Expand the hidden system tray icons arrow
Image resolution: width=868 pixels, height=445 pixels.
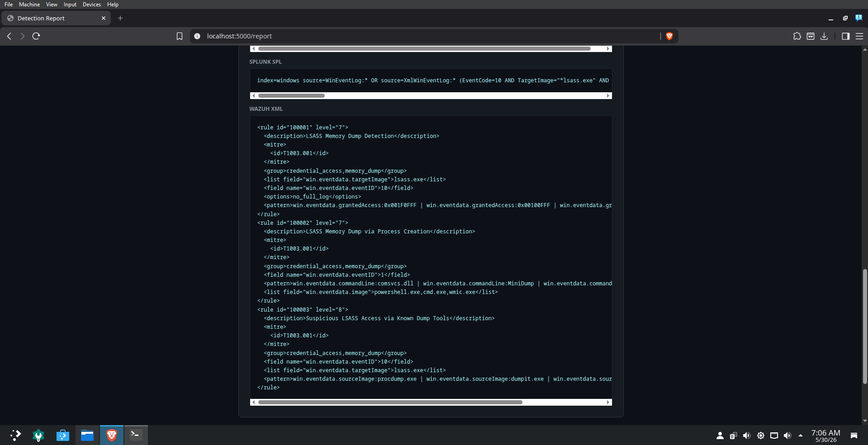coord(801,436)
